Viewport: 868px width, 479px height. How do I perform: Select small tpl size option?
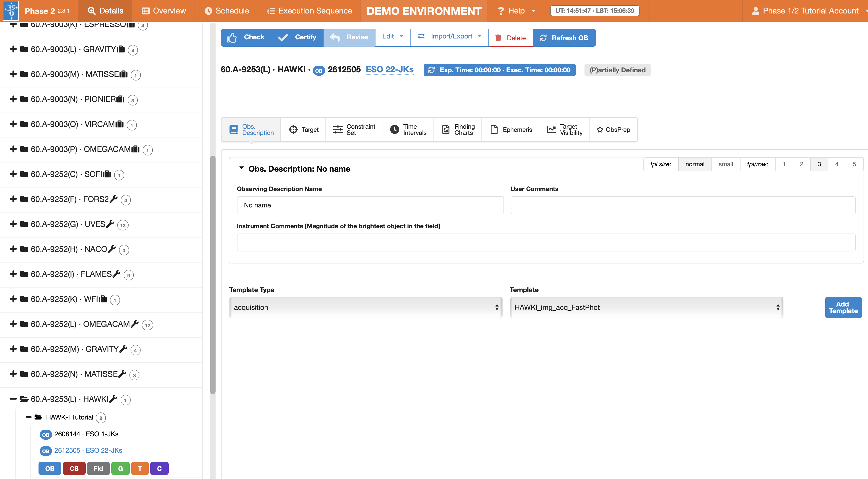coord(725,164)
